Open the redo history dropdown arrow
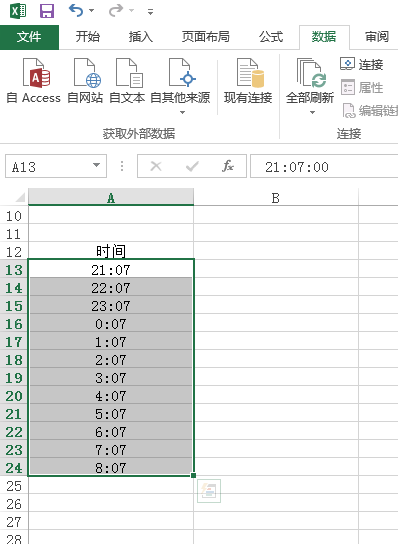 coord(132,11)
